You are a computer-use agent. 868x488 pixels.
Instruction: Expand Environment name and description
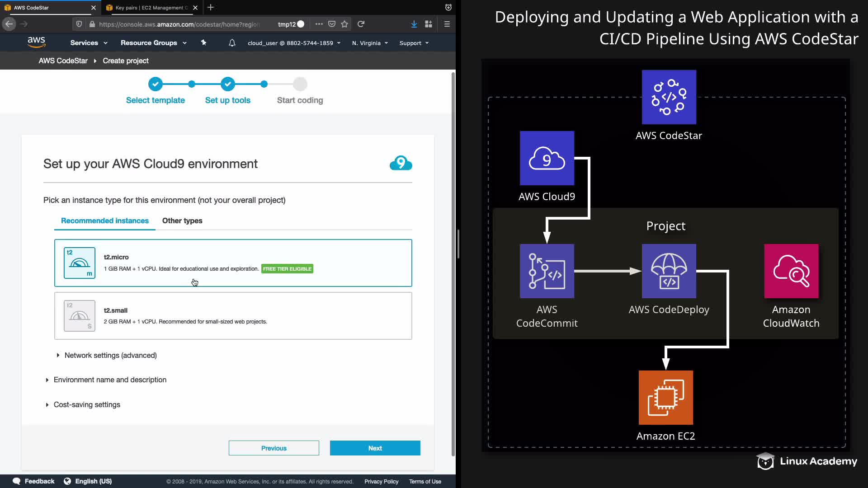click(x=110, y=380)
